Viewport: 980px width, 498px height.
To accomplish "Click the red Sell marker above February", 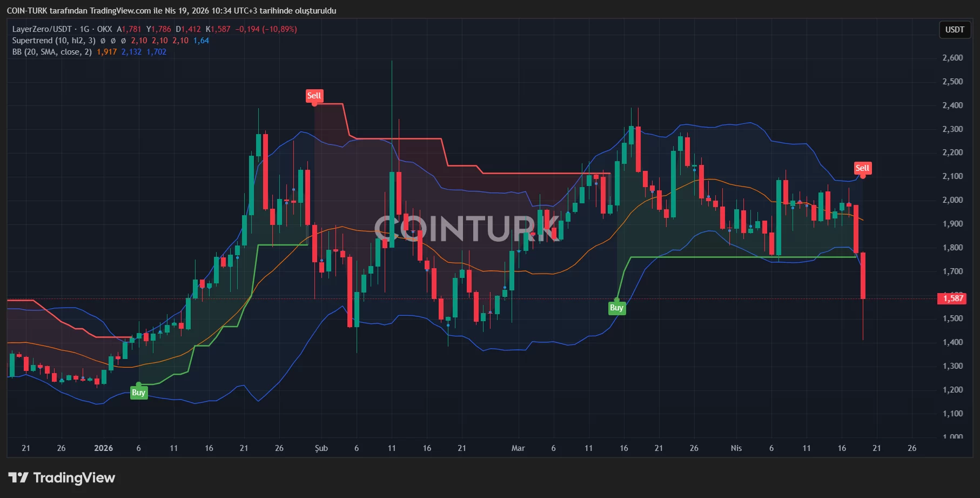I will click(314, 96).
